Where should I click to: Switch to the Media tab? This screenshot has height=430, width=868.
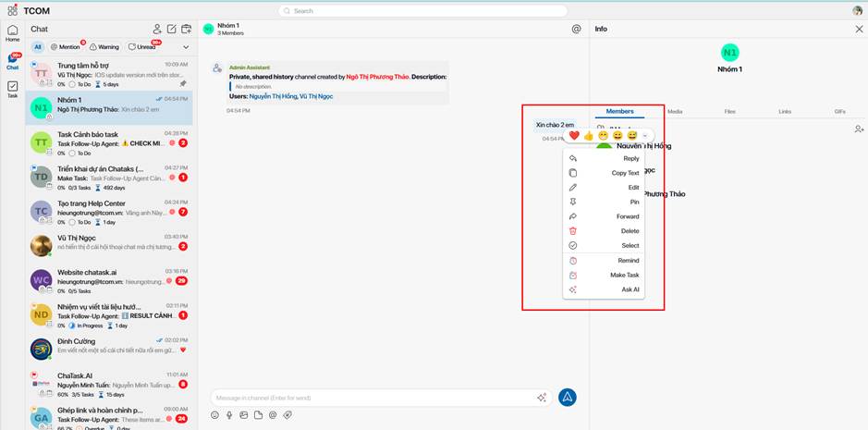coord(674,111)
